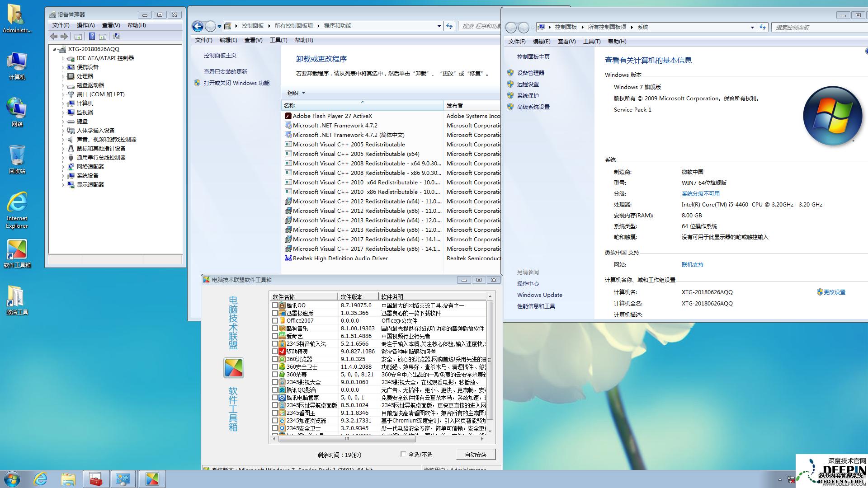Click 联机支持 website link
The image size is (868, 488).
point(692,265)
